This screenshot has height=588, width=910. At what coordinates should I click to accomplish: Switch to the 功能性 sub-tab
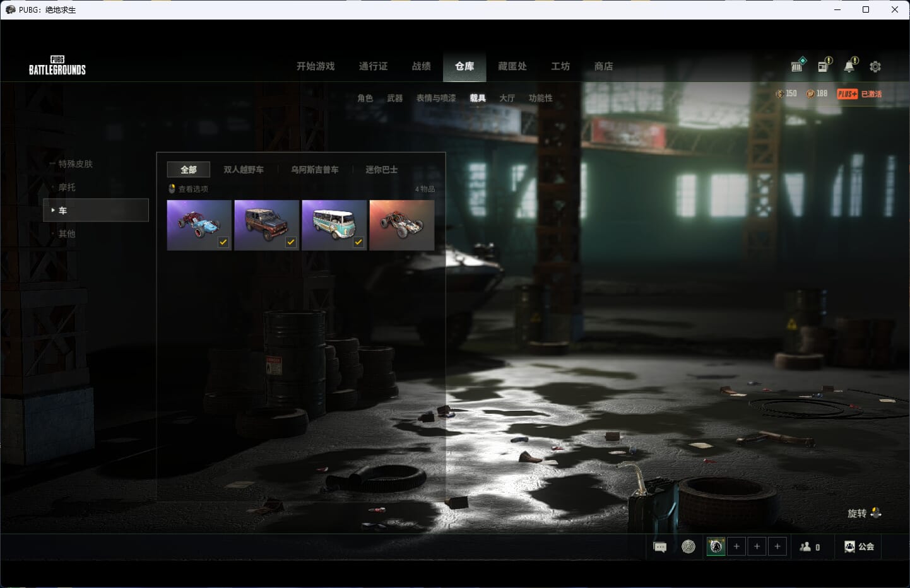[541, 98]
